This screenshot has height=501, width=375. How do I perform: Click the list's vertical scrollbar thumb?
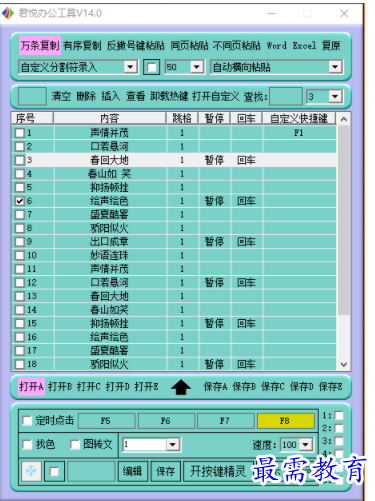344,220
